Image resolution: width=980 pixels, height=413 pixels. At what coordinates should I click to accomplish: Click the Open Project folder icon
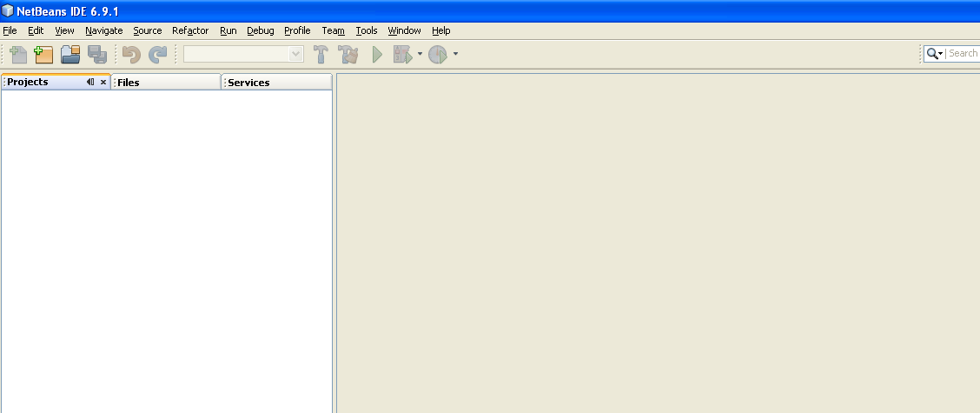(70, 55)
